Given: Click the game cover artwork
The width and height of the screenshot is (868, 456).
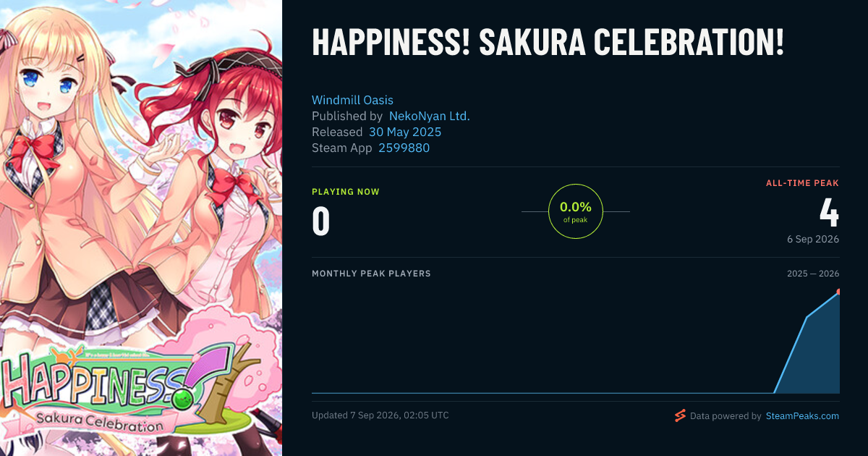Looking at the screenshot, I should coord(141,228).
